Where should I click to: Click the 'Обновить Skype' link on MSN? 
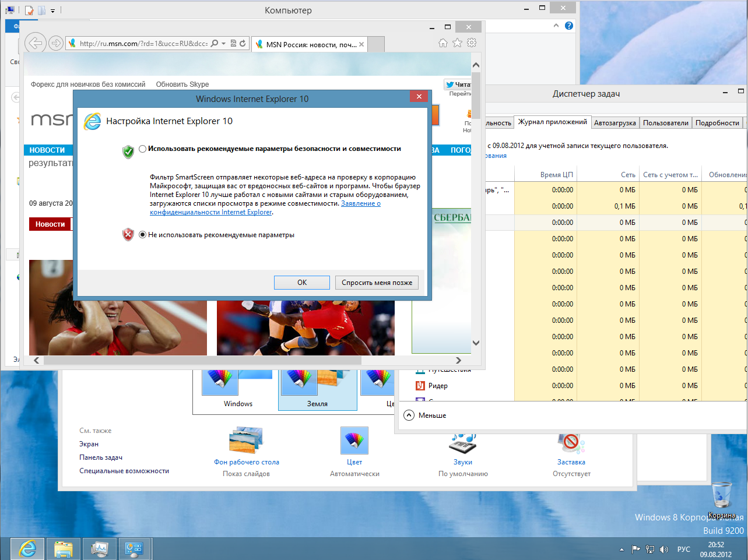point(182,84)
